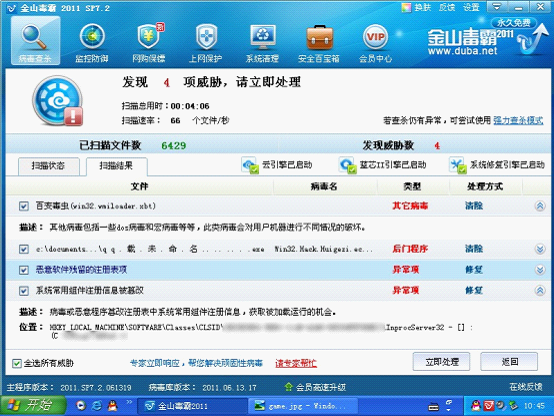The image size is (554, 416).
Task: Uncheck the 百变毒虫 threat checkbox
Action: 24,206
